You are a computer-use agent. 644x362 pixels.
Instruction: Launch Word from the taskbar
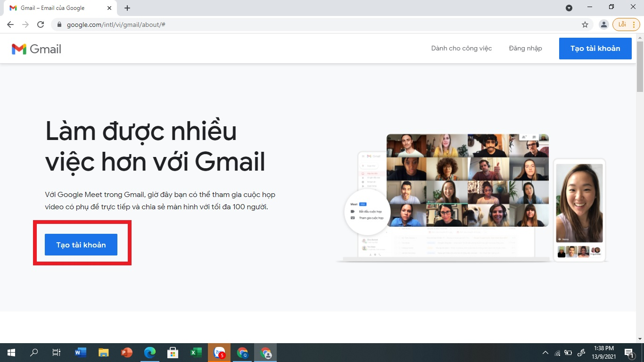[81, 353]
